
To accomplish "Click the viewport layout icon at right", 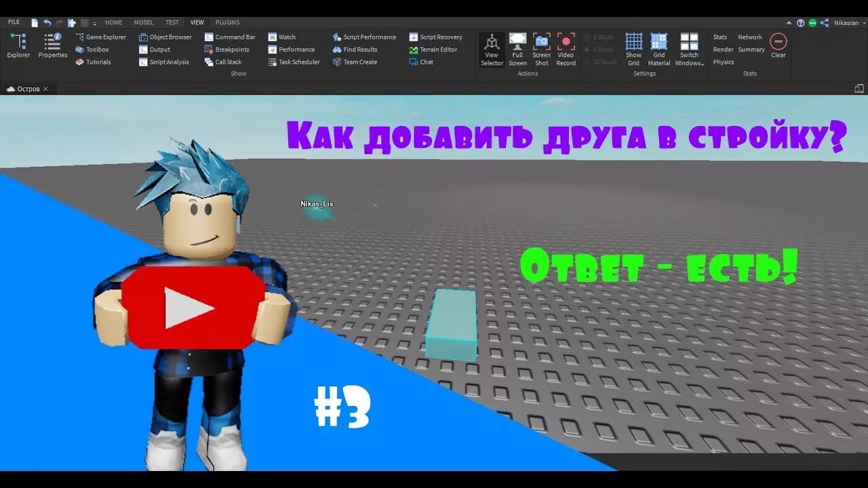I will [x=859, y=89].
